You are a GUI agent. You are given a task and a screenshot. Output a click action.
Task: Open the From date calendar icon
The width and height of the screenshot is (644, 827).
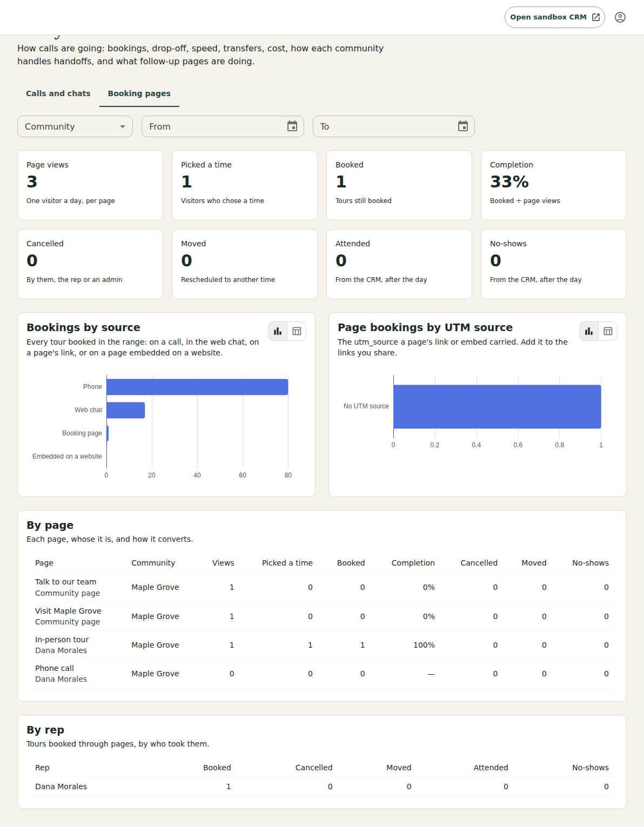pyautogui.click(x=292, y=126)
